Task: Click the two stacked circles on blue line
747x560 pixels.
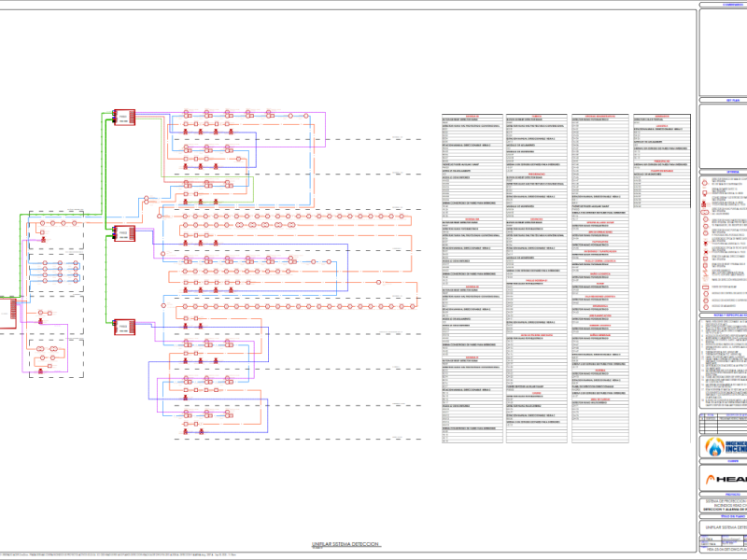Action: 147,200
